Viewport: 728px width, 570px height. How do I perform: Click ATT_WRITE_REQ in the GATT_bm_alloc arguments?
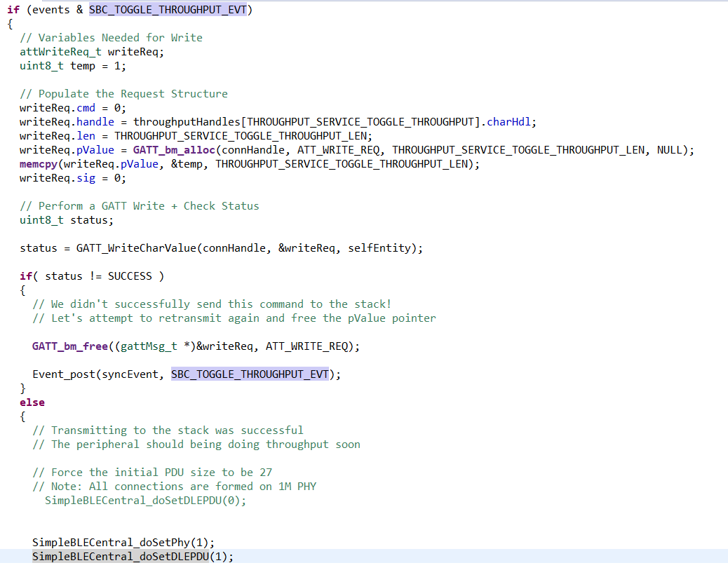tap(338, 150)
